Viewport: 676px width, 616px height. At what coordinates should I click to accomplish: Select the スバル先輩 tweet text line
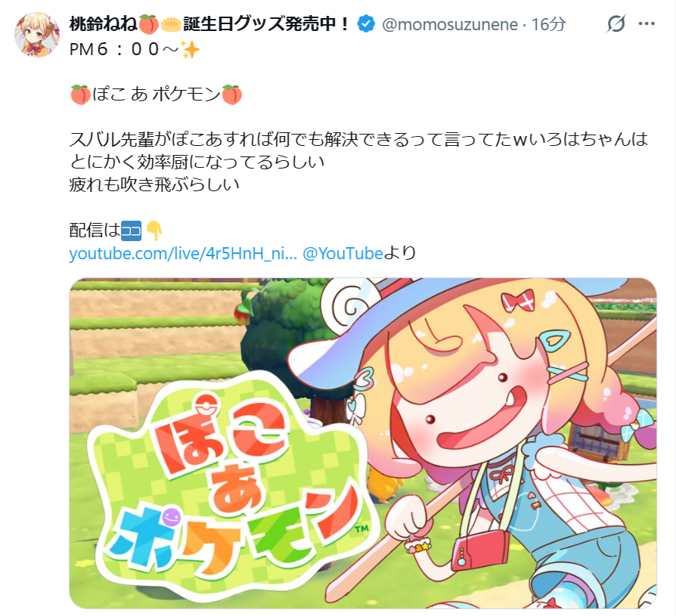[358, 139]
